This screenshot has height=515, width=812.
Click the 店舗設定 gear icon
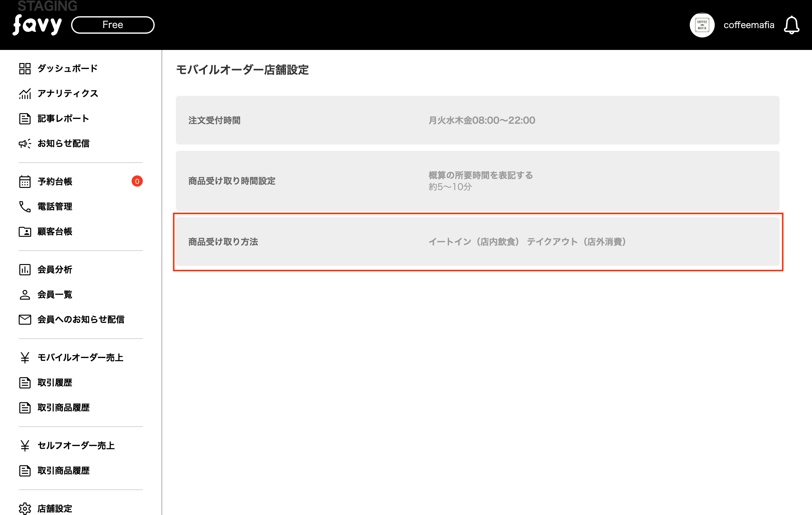(x=25, y=508)
